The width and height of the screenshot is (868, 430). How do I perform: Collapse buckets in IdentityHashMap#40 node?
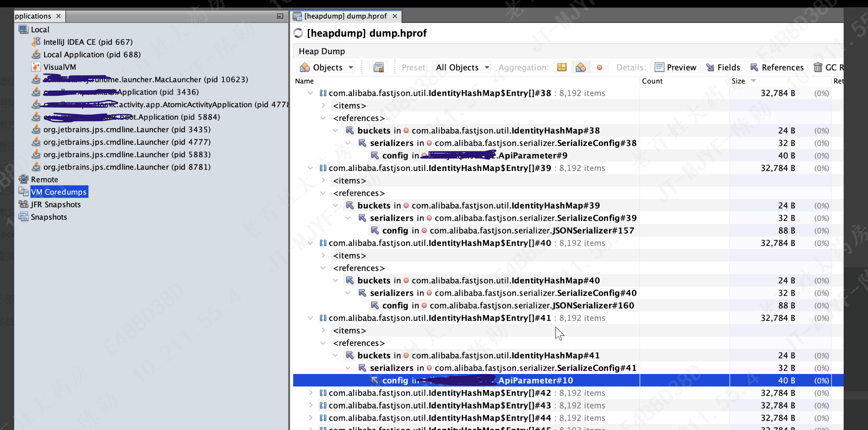(x=335, y=280)
